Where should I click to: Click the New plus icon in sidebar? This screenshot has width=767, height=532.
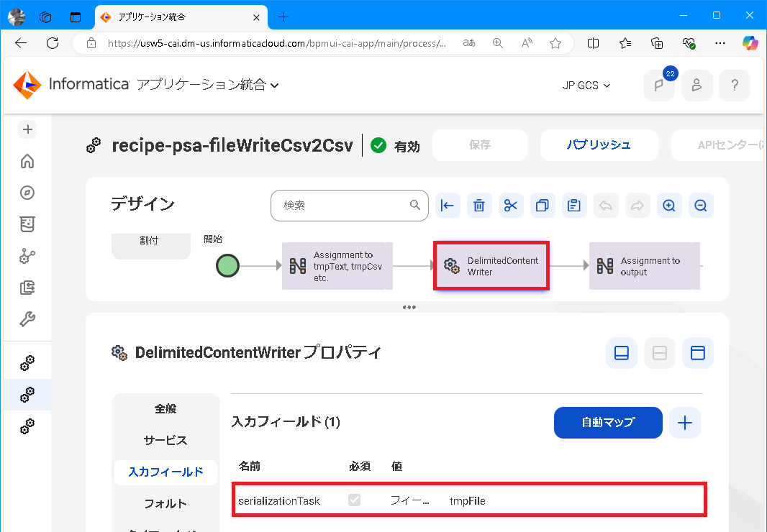pyautogui.click(x=27, y=129)
